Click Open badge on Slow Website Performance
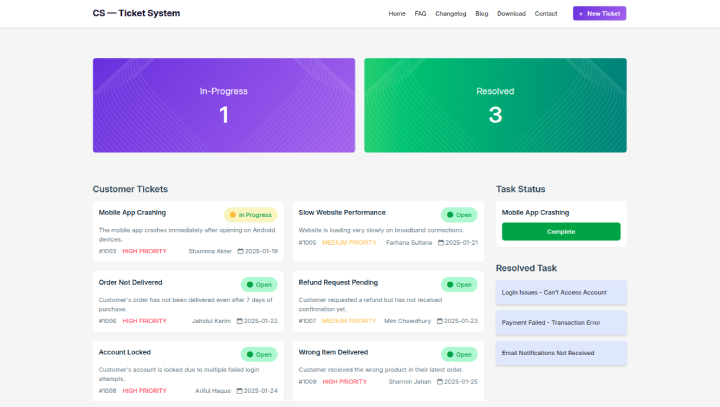 click(459, 214)
